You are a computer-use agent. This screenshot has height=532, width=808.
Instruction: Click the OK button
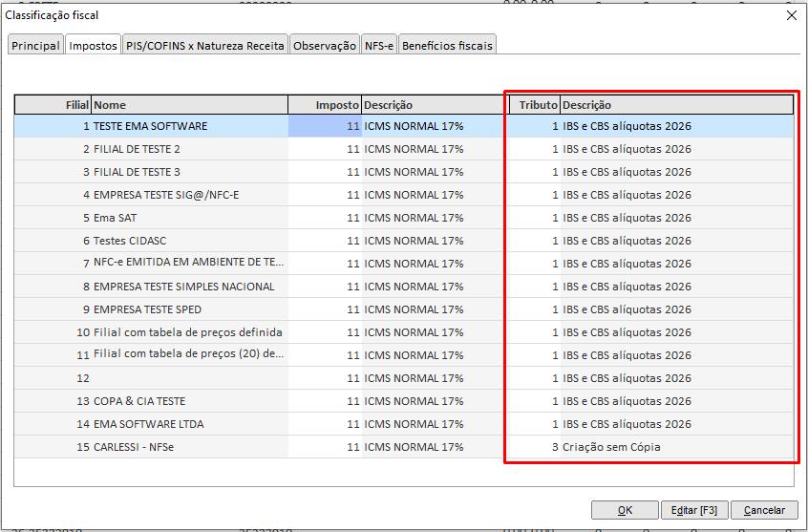[x=625, y=510]
